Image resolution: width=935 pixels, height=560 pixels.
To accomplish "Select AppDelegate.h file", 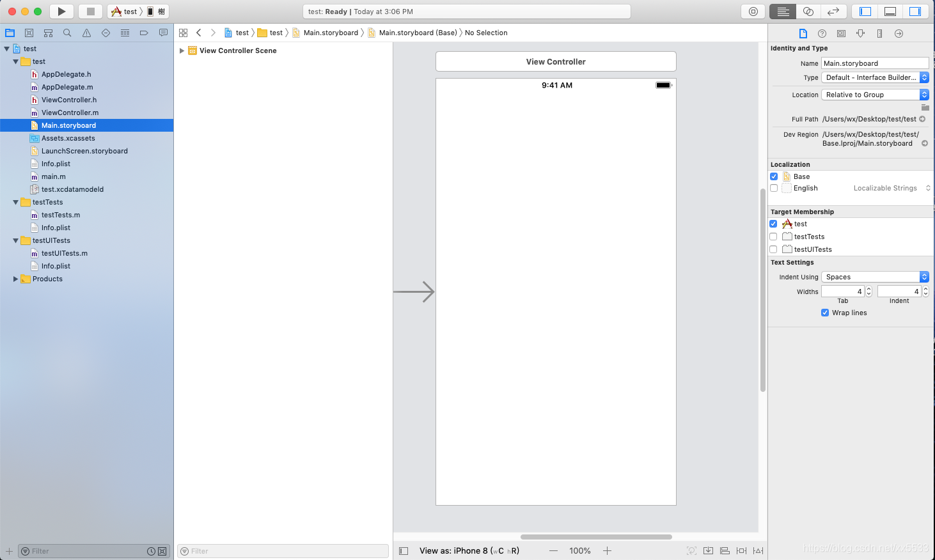I will pyautogui.click(x=66, y=74).
